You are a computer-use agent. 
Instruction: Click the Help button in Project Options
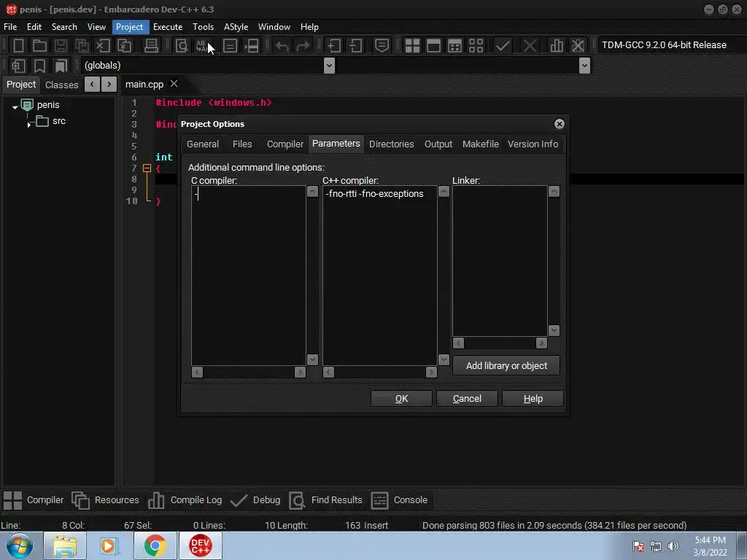tap(533, 399)
